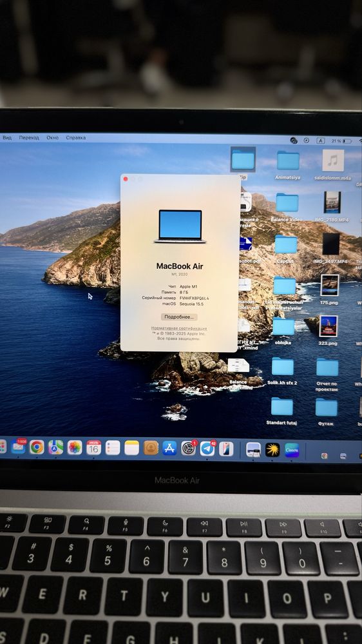Image resolution: width=362 pixels, height=644 pixels.
Task: Open the Справка menu
Action: pos(76,137)
